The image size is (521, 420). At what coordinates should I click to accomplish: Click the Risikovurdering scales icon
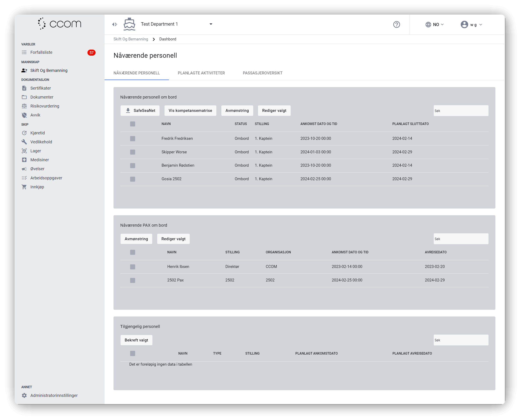(24, 106)
